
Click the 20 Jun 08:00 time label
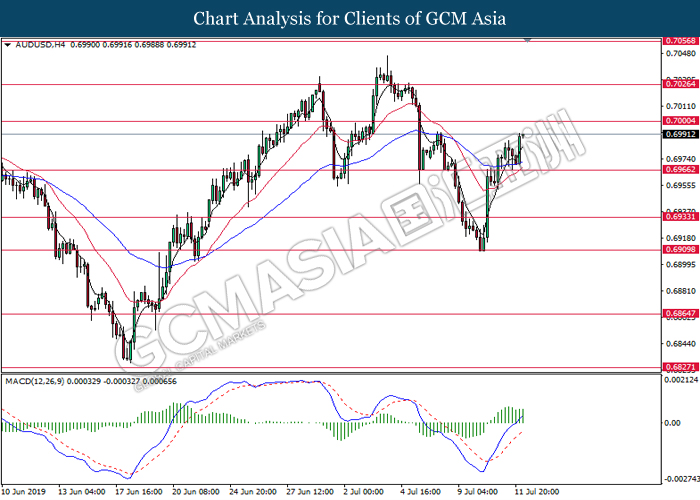click(x=196, y=492)
